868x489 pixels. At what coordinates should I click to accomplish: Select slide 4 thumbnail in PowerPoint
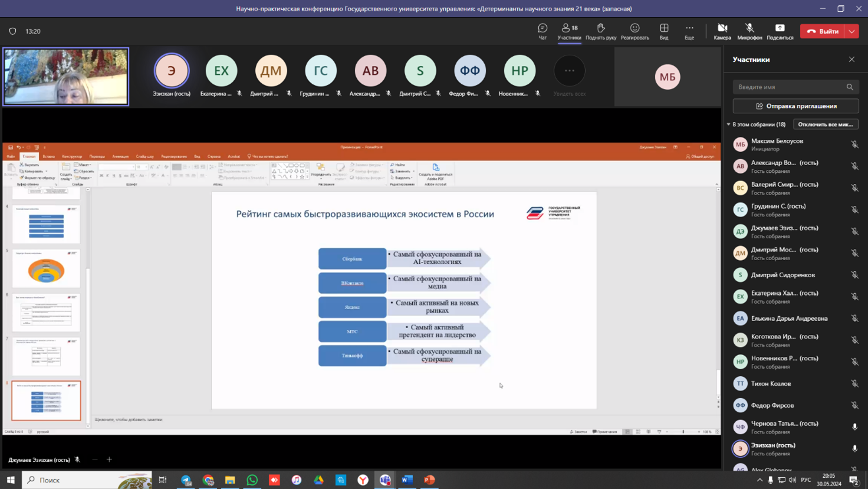point(46,224)
